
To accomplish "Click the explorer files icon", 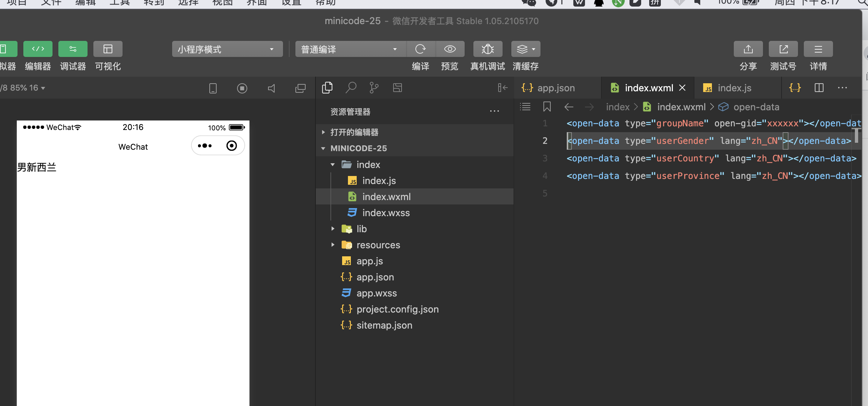I will [x=327, y=88].
